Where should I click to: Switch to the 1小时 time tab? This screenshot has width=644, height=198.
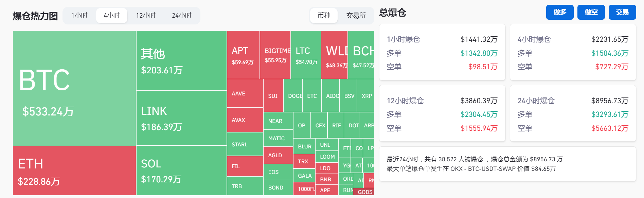point(78,15)
